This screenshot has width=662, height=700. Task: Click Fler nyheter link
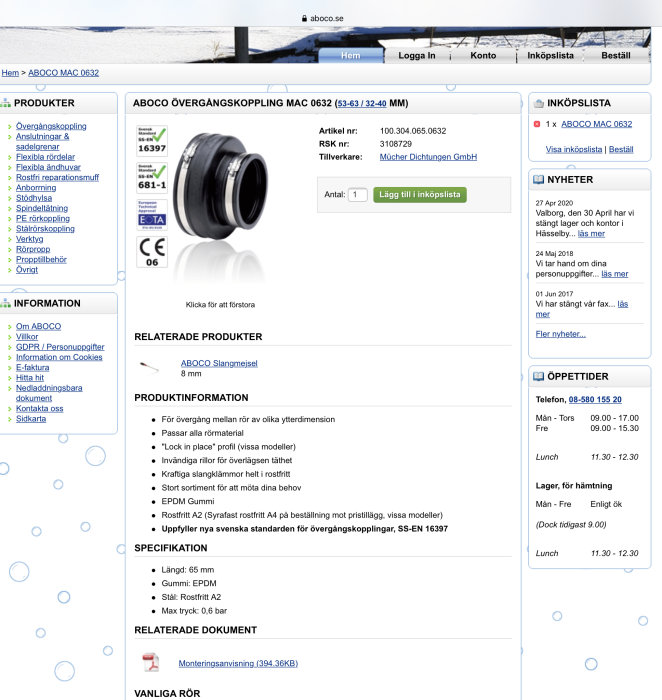561,334
